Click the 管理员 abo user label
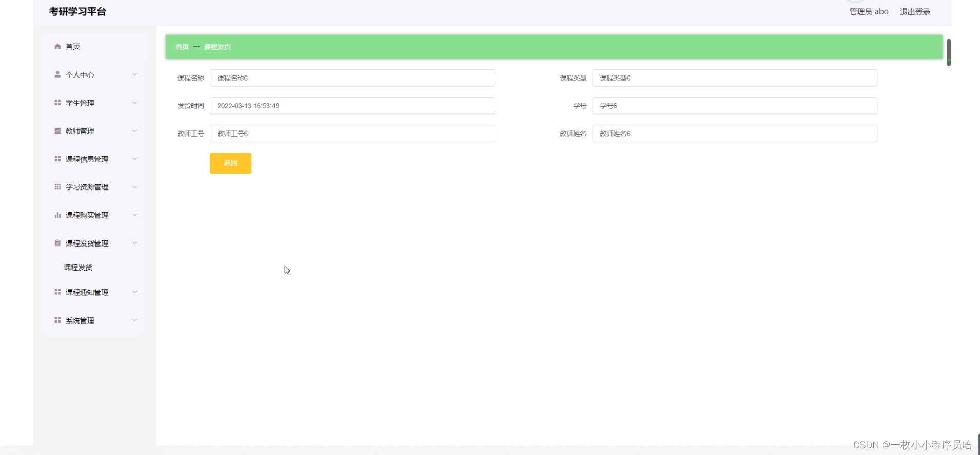980x455 pixels. [869, 12]
